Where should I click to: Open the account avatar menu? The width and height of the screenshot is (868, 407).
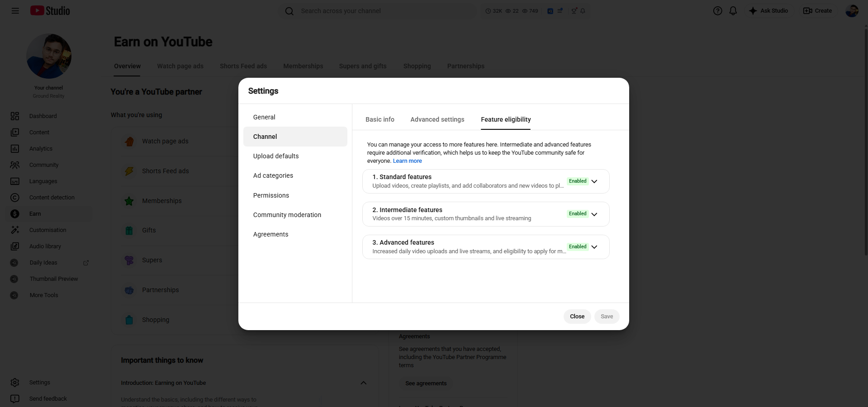tap(852, 11)
